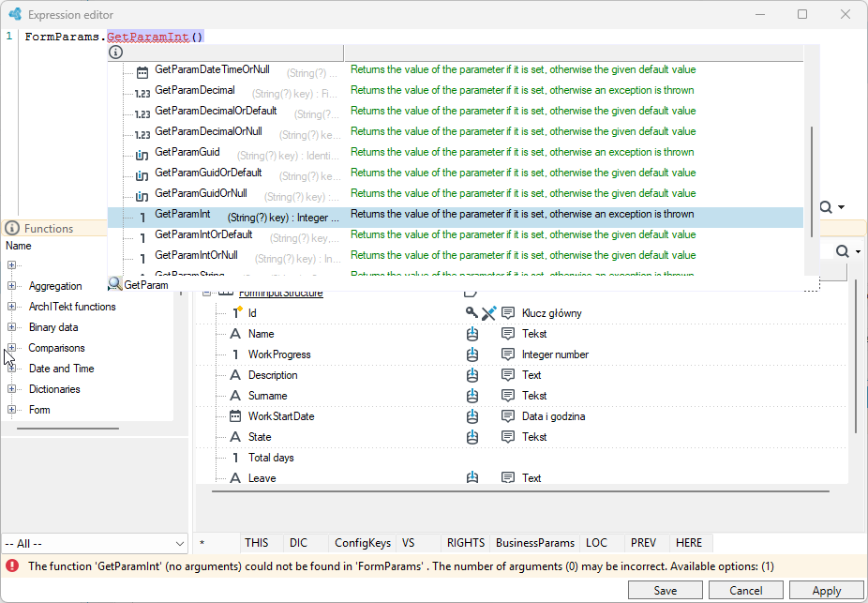Expand the Aggregation function group
This screenshot has width=868, height=603.
pos(11,286)
